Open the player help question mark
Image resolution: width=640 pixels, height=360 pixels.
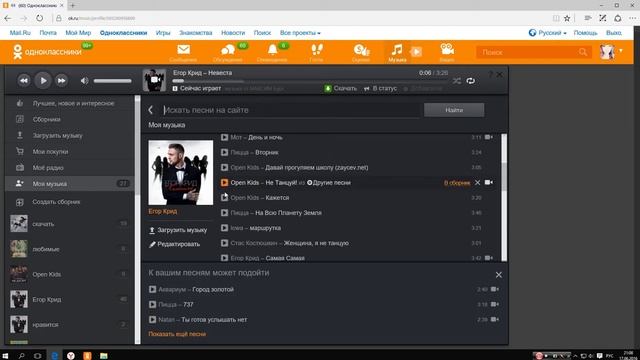point(490,75)
